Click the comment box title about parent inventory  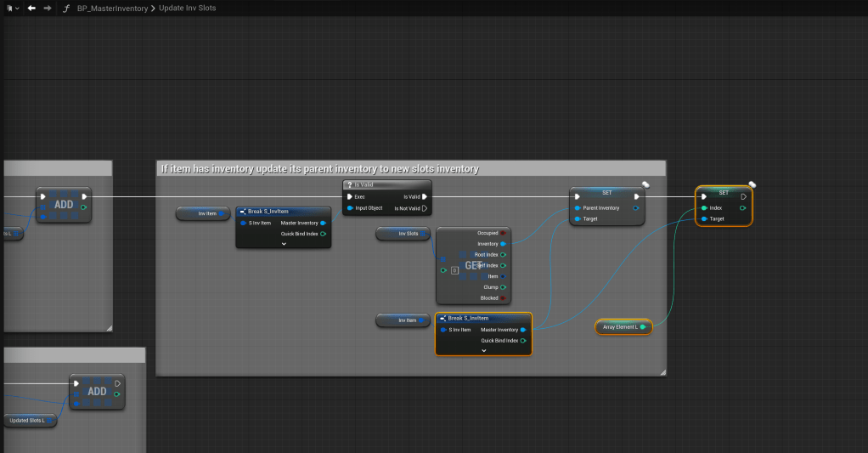(x=320, y=169)
